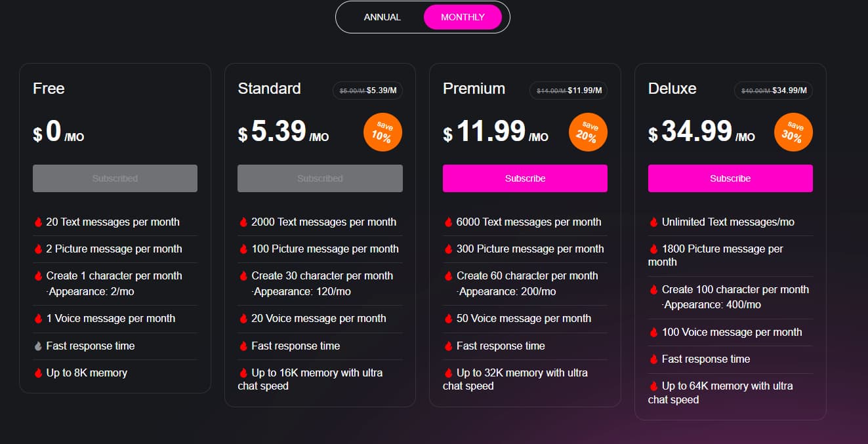
Task: Click the flame icon next to 100 Voice message
Action: pos(653,332)
